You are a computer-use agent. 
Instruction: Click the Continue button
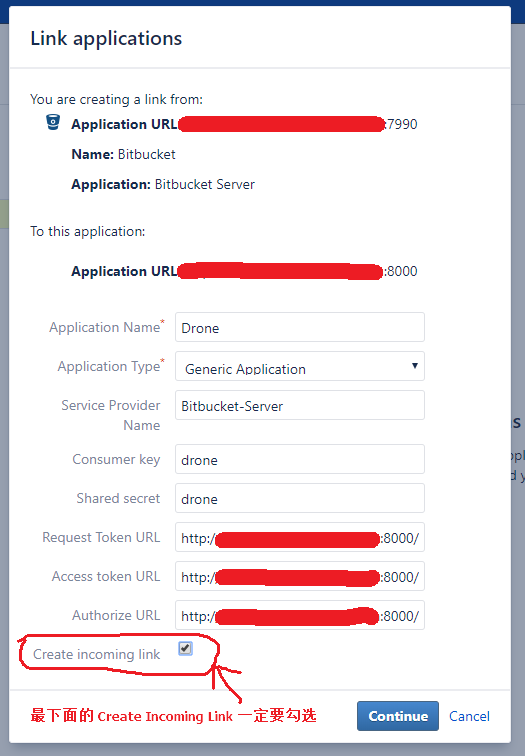coord(398,716)
